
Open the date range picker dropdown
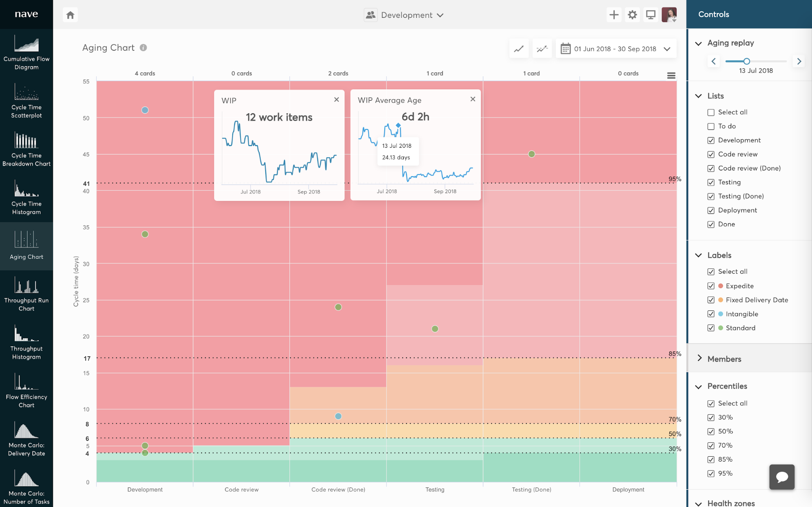click(667, 48)
